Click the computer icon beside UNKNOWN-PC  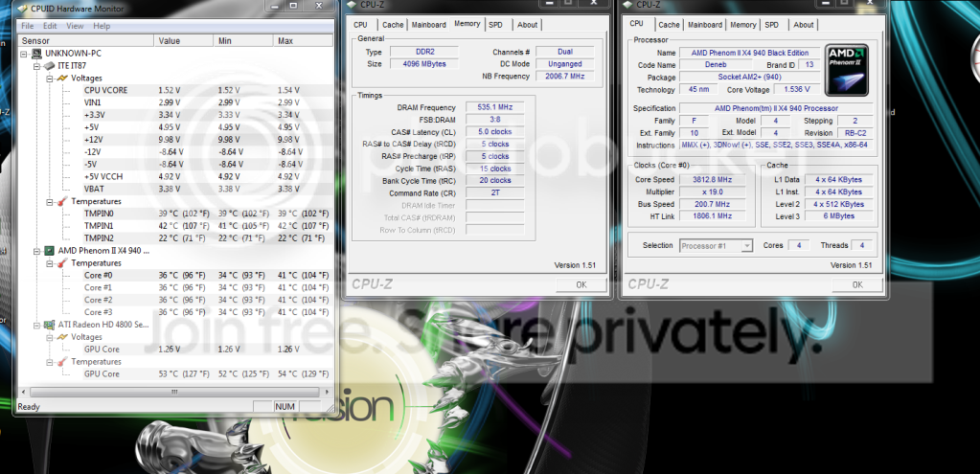coord(36,54)
